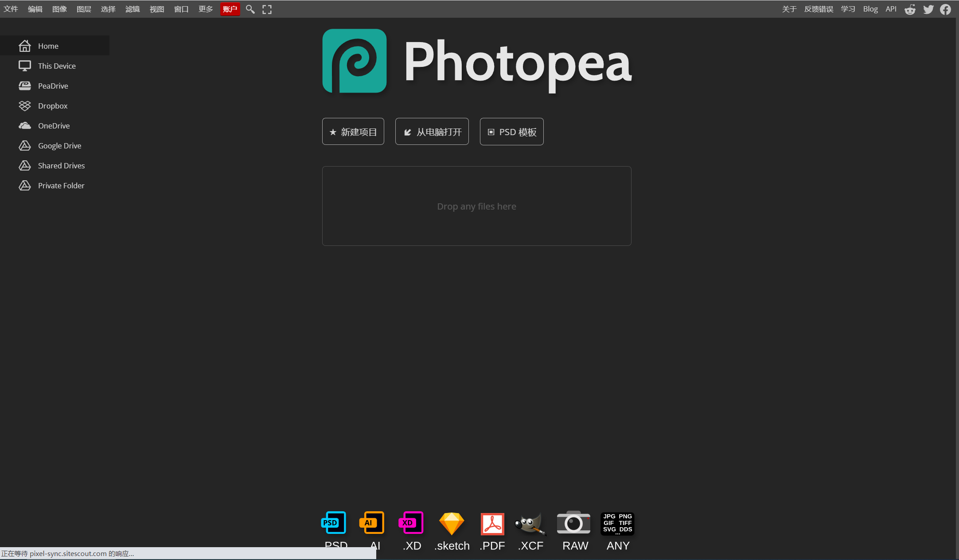Select Dropbox in the sidebar
The image size is (959, 560).
pyautogui.click(x=53, y=106)
